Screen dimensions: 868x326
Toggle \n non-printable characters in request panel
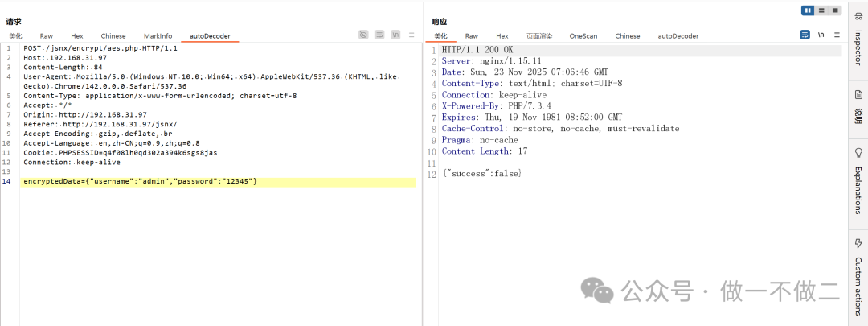click(395, 35)
